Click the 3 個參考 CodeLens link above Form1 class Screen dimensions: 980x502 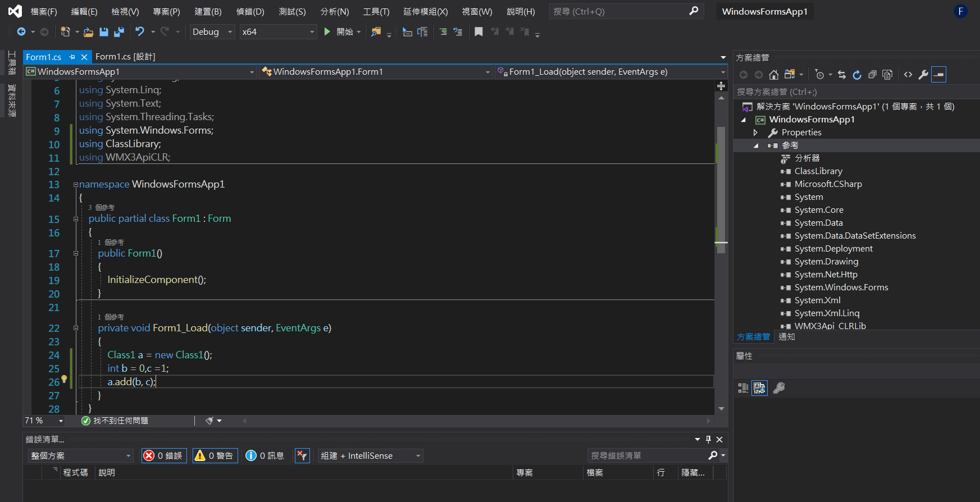101,208
